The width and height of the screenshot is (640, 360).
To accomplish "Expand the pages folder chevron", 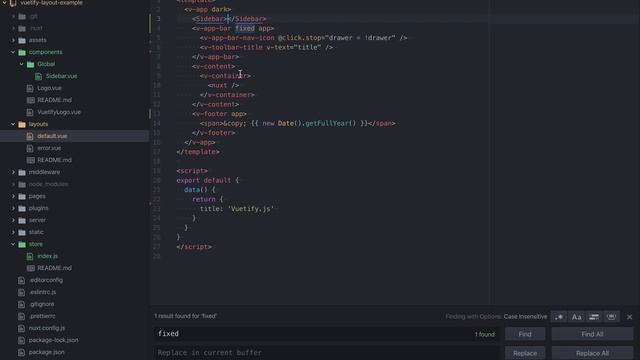I will (13, 196).
